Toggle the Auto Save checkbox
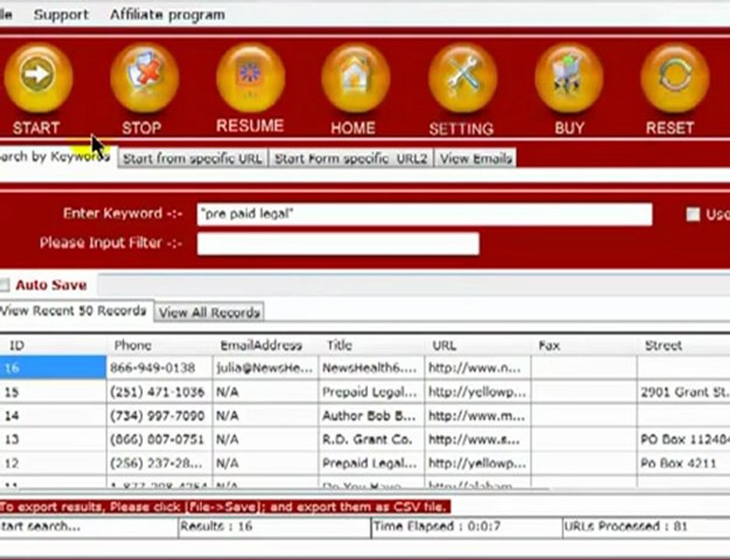Image resolution: width=730 pixels, height=560 pixels. tap(4, 285)
